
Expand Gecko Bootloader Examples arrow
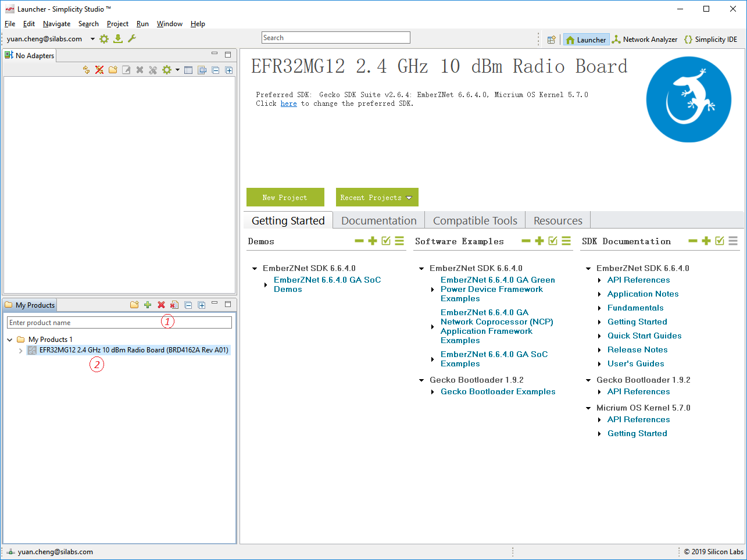(433, 392)
